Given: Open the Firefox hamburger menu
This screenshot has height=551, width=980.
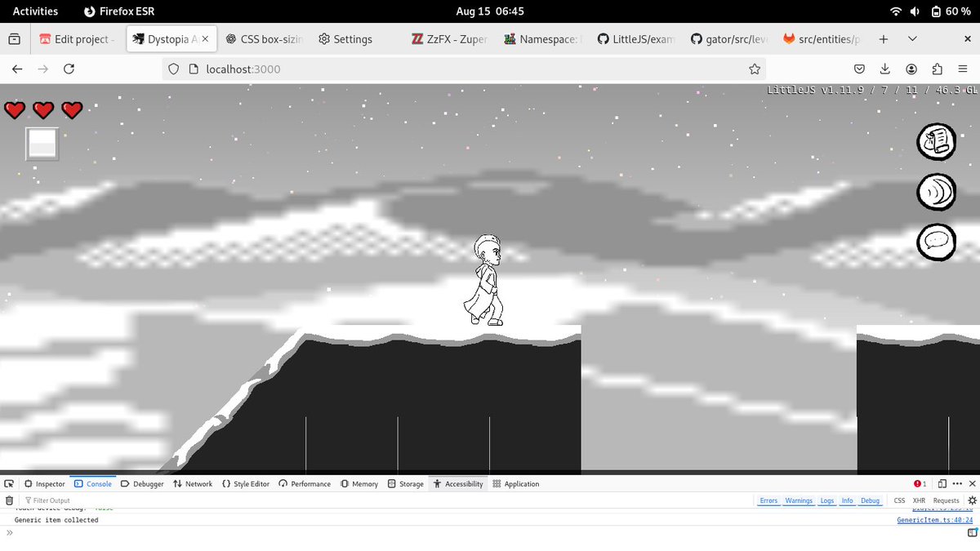Looking at the screenshot, I should pyautogui.click(x=964, y=69).
